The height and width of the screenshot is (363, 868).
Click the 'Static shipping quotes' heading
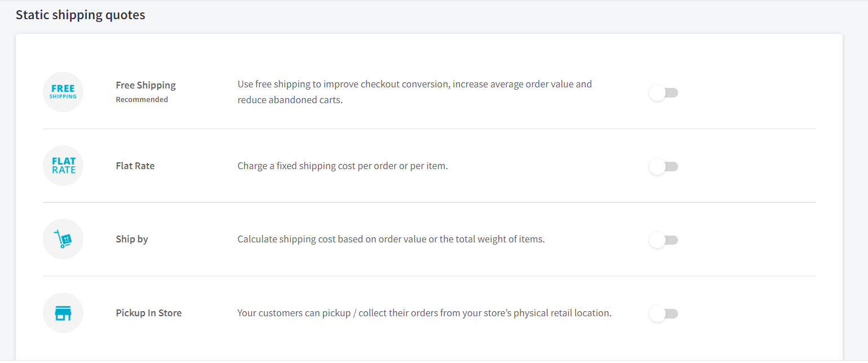[x=81, y=15]
